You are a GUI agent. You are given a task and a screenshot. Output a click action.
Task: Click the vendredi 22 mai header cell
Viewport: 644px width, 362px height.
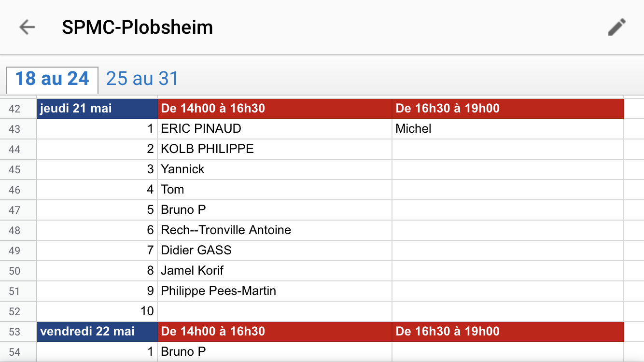click(x=97, y=332)
